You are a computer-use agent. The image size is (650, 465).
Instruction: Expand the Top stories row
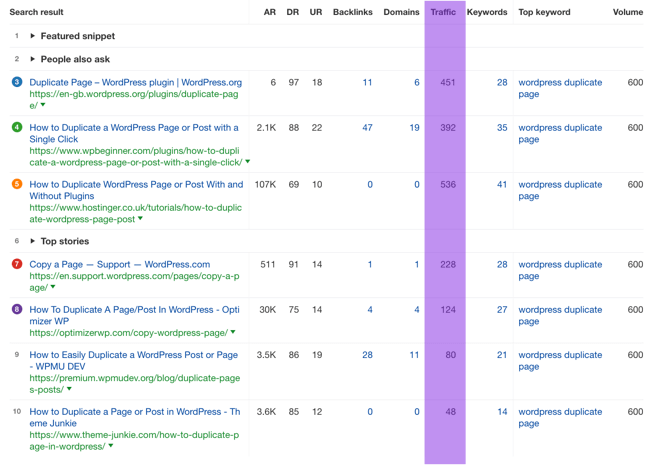click(x=33, y=241)
